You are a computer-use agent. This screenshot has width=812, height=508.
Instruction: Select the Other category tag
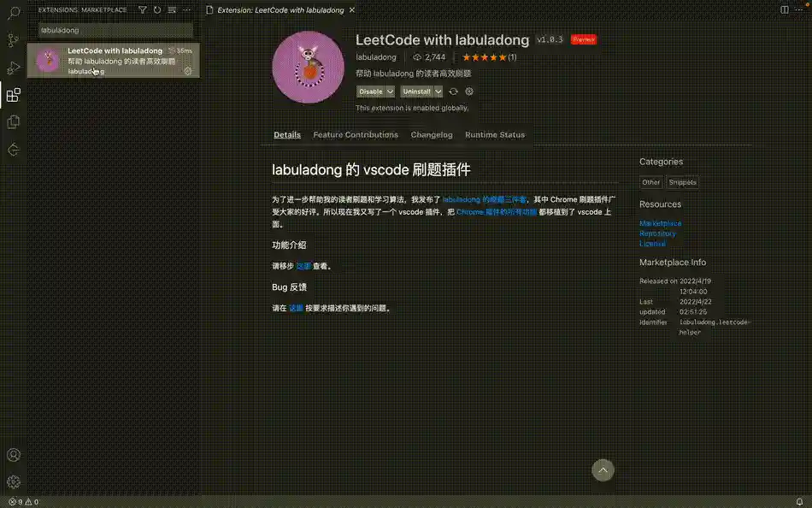651,182
